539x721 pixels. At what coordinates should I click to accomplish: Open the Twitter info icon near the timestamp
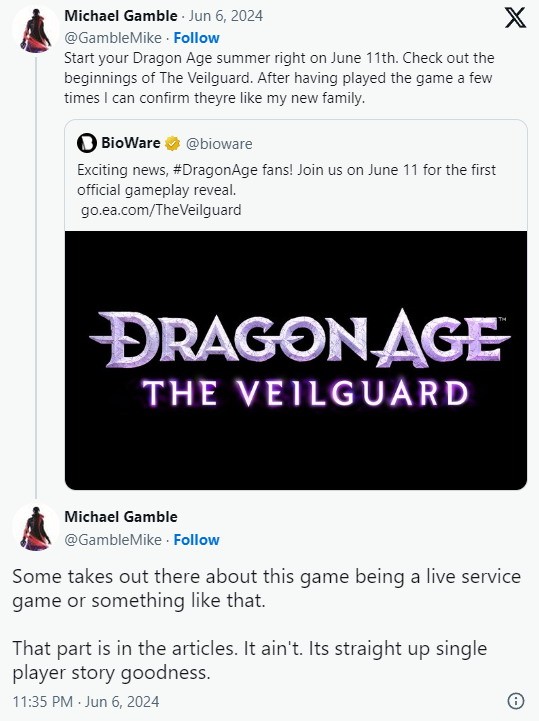516,701
